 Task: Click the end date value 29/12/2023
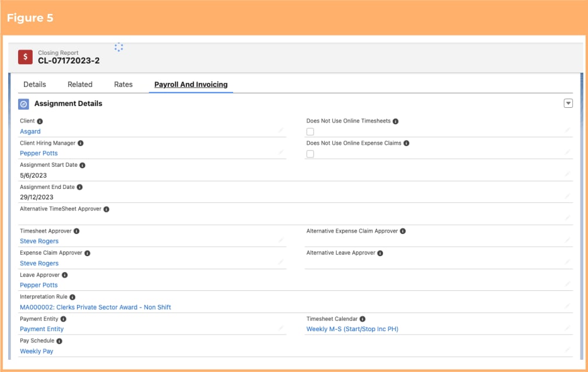tap(36, 197)
